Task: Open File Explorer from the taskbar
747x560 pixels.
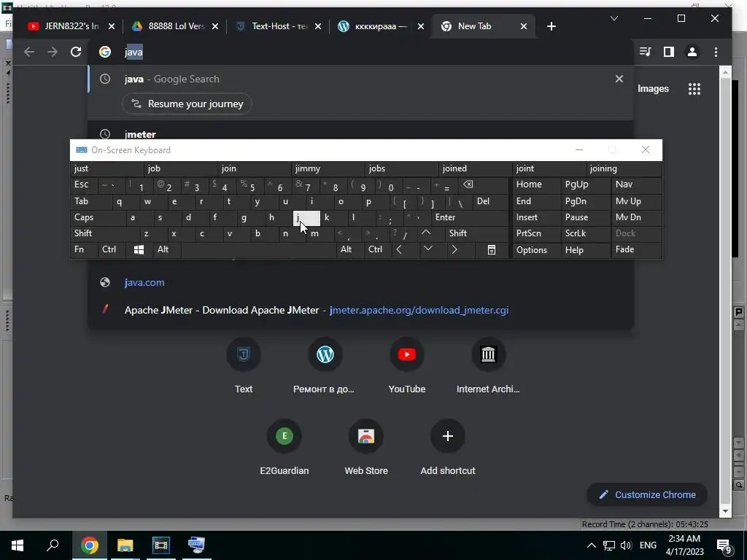Action: point(125,545)
